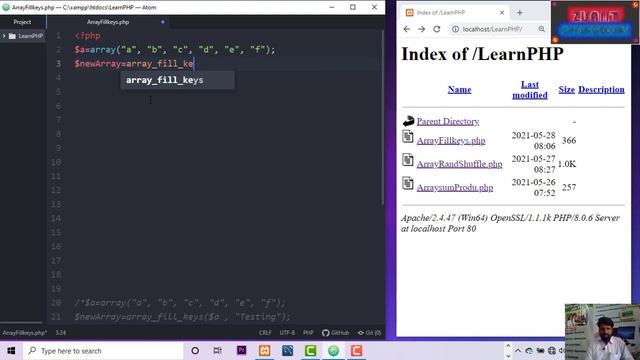The height and width of the screenshot is (360, 640).
Task: Go back in the browser
Action: 407,29
